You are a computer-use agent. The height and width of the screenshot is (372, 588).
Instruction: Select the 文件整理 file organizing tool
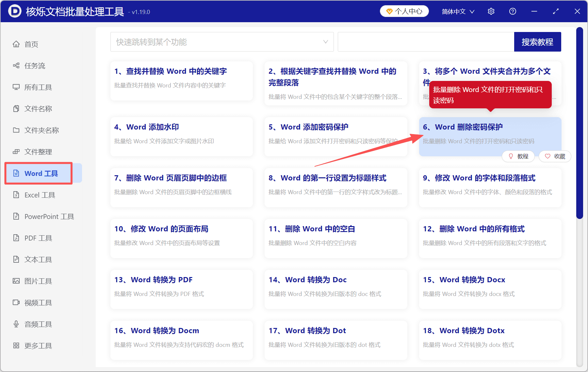(x=38, y=151)
